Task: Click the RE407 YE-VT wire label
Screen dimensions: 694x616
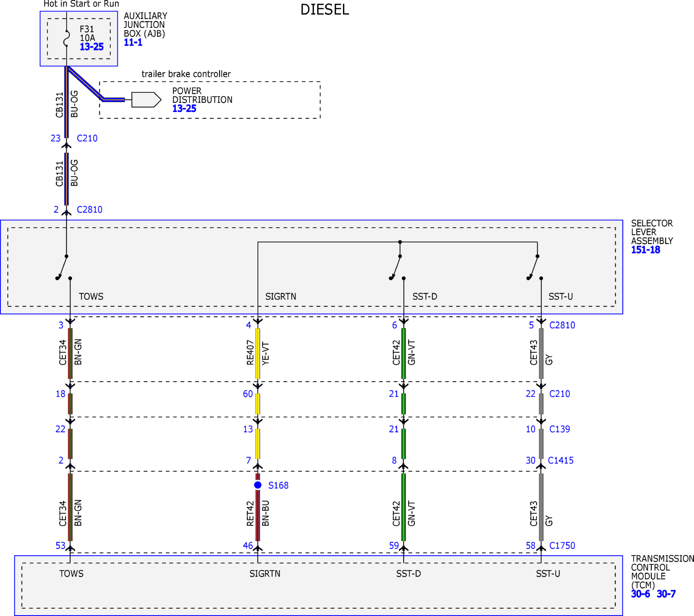Action: pyautogui.click(x=258, y=353)
